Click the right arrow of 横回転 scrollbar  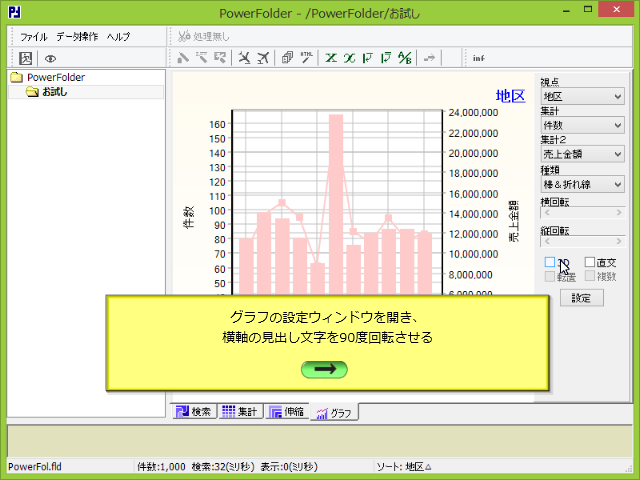(619, 213)
